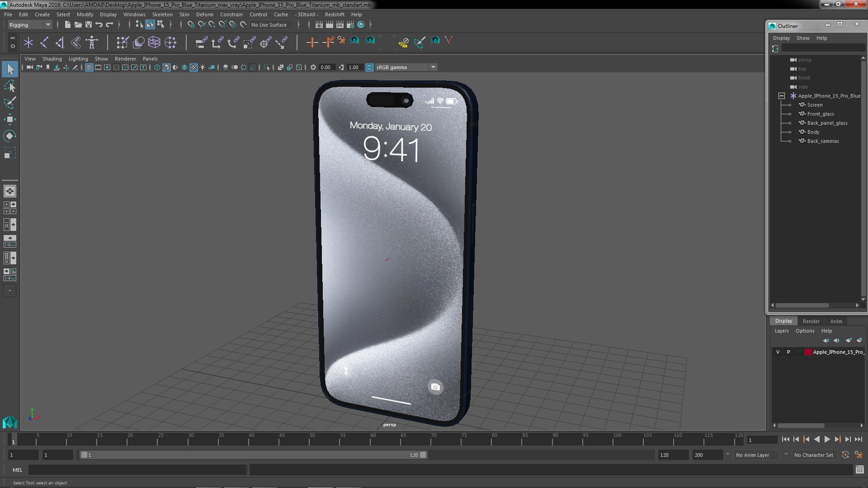The image size is (868, 488).
Task: Click the Auto Keyframe toggle icon
Action: tap(845, 455)
